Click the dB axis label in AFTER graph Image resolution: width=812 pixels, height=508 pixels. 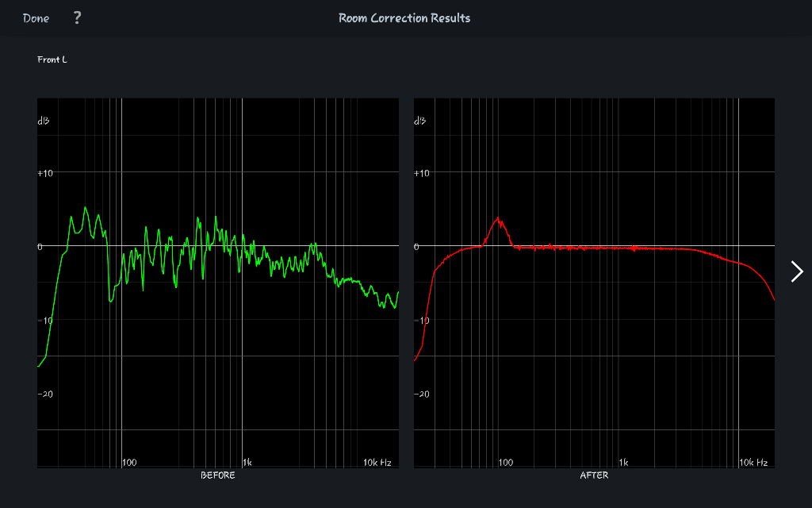(x=419, y=121)
